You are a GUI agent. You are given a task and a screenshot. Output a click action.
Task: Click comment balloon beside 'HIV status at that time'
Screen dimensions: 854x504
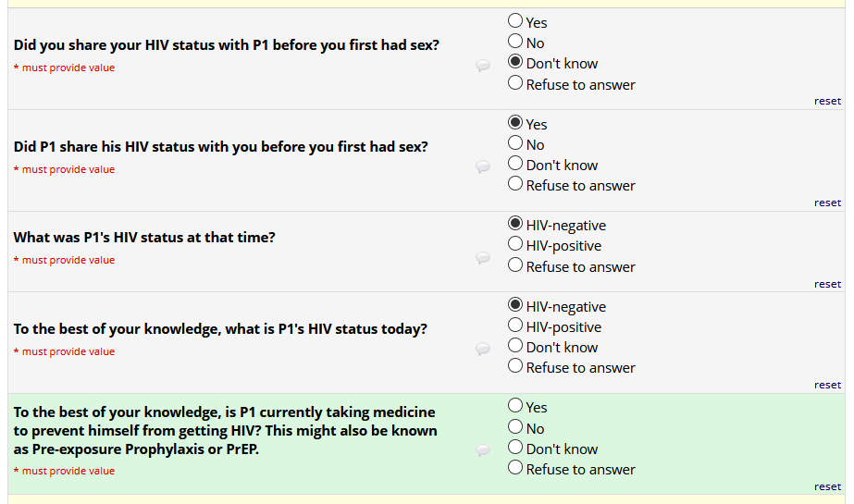coord(482,258)
